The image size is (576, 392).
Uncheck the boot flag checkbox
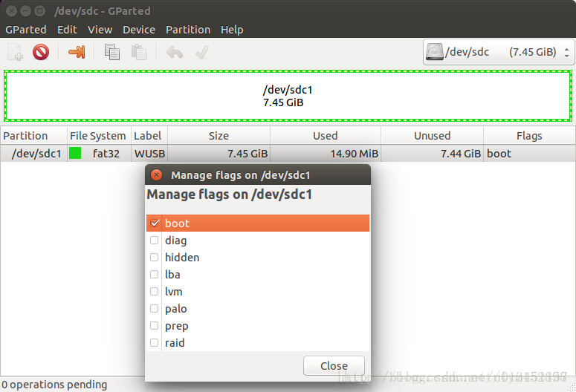(155, 223)
